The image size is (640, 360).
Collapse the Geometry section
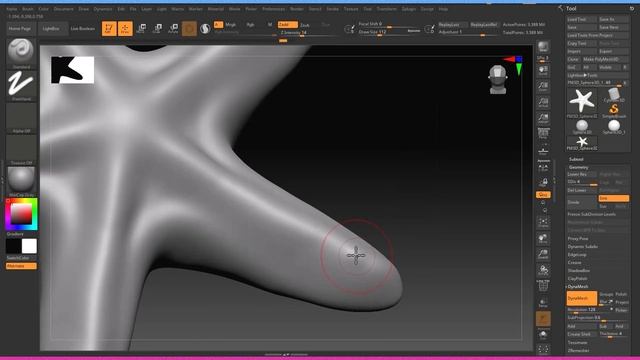coord(578,167)
